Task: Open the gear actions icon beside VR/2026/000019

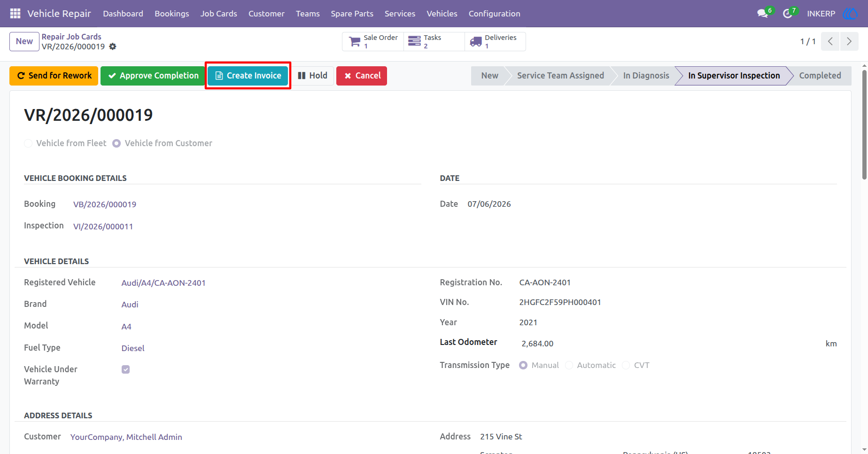Action: 113,47
